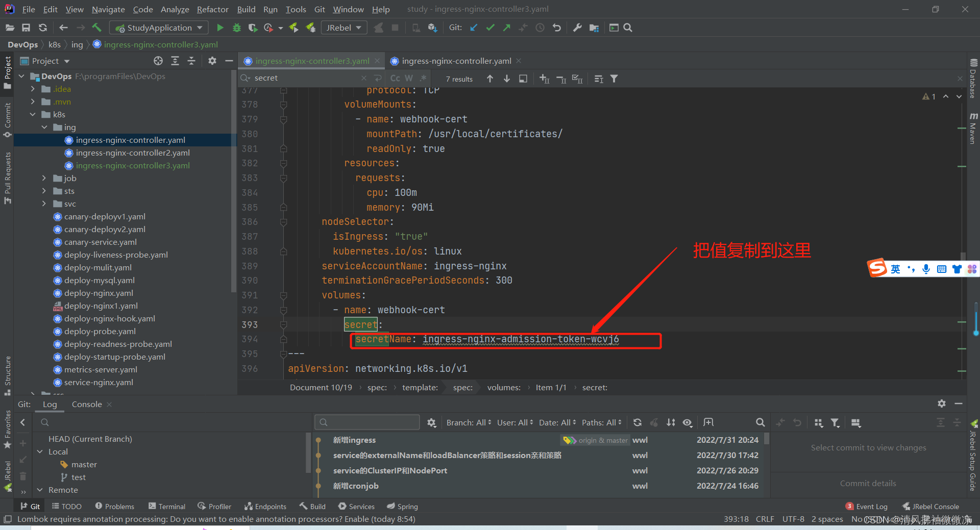Open Database tool window
The image size is (980, 530).
point(973,78)
